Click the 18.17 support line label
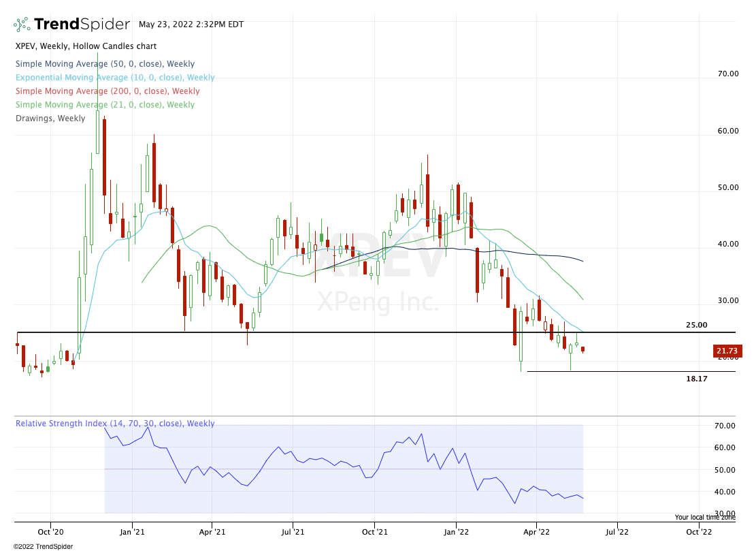The width and height of the screenshot is (756, 553). (x=697, y=379)
